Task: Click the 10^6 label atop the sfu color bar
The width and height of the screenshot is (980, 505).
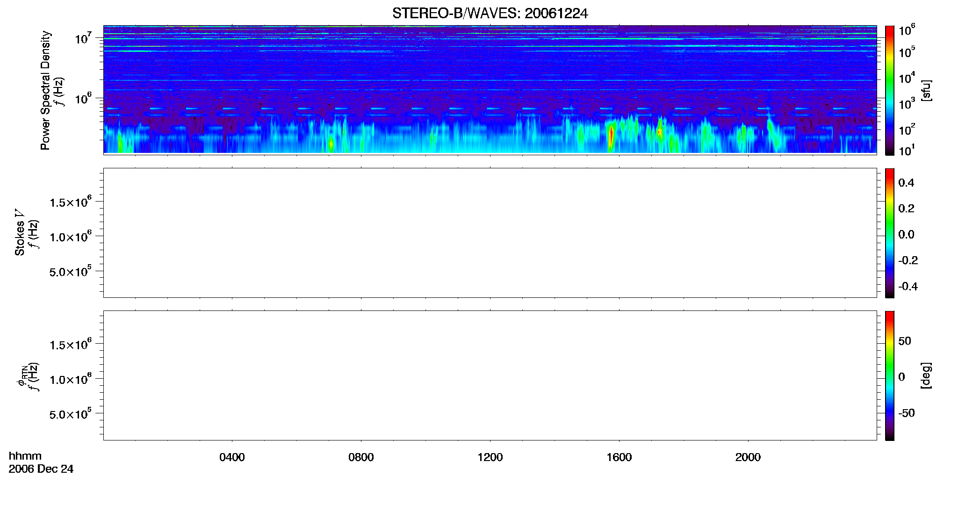Action: [x=907, y=30]
